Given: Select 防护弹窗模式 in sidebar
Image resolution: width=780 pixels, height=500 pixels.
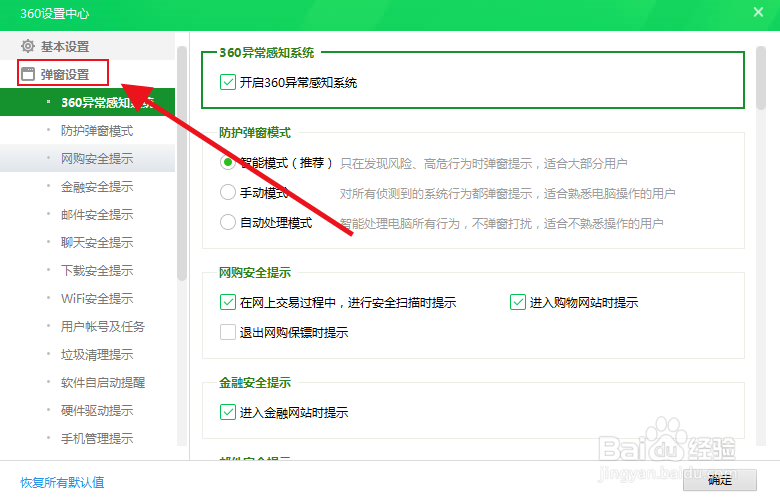Looking at the screenshot, I should click(x=88, y=130).
